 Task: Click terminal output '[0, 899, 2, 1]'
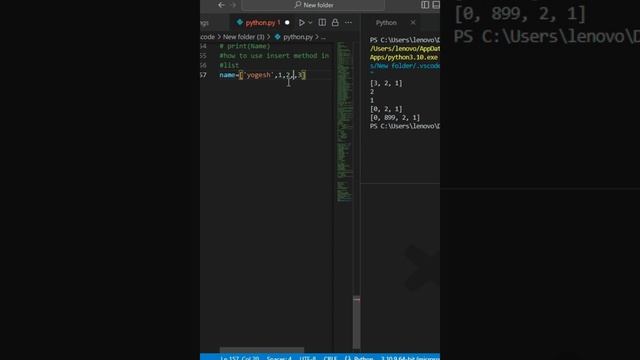coord(395,118)
